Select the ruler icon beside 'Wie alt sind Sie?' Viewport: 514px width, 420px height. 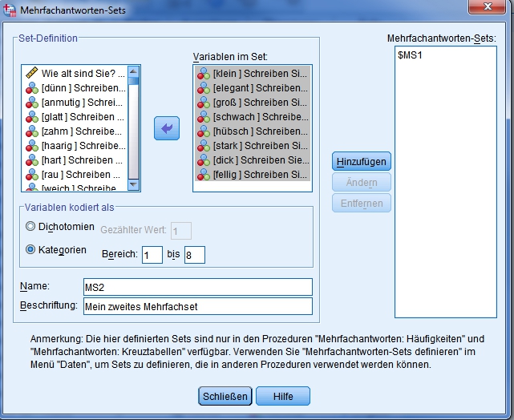(32, 74)
